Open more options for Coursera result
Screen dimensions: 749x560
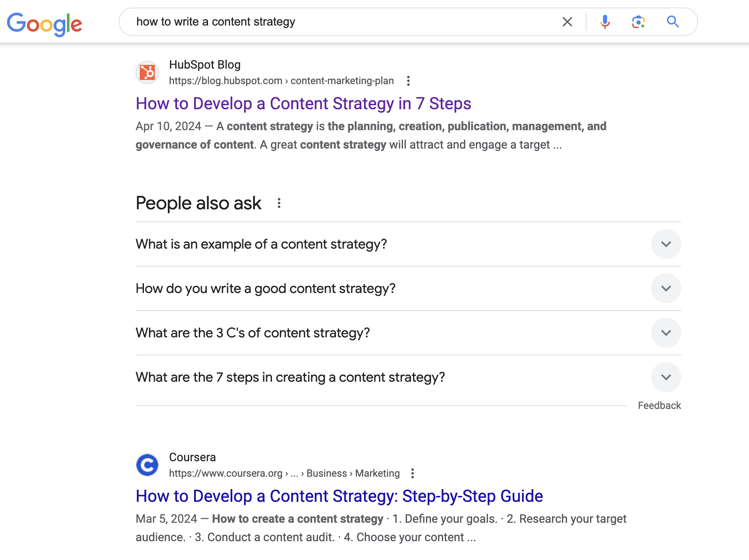tap(413, 473)
